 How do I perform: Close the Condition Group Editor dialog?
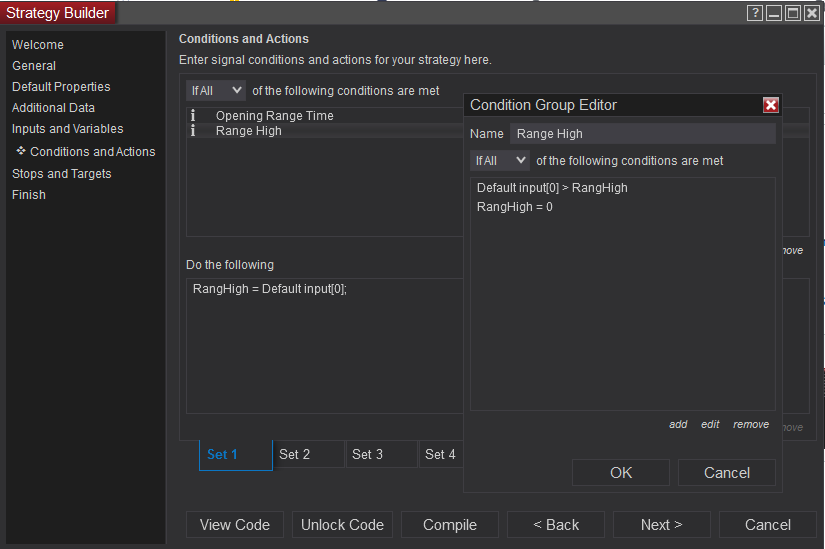coord(770,105)
